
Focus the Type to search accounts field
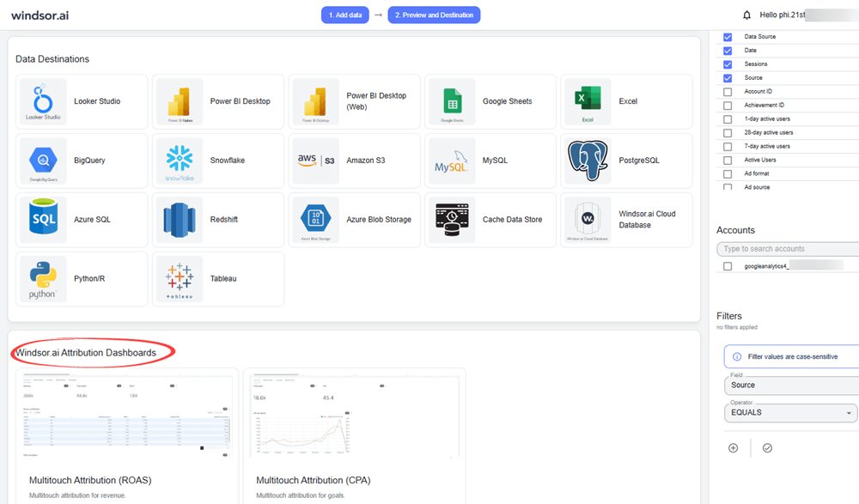tap(788, 249)
